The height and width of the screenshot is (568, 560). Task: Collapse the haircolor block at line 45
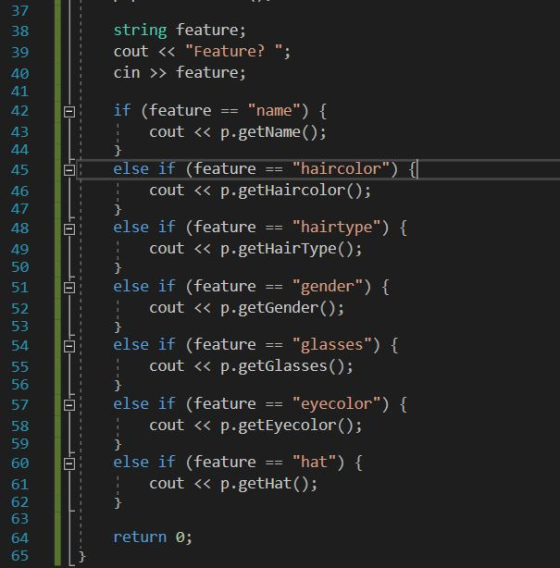pos(69,170)
